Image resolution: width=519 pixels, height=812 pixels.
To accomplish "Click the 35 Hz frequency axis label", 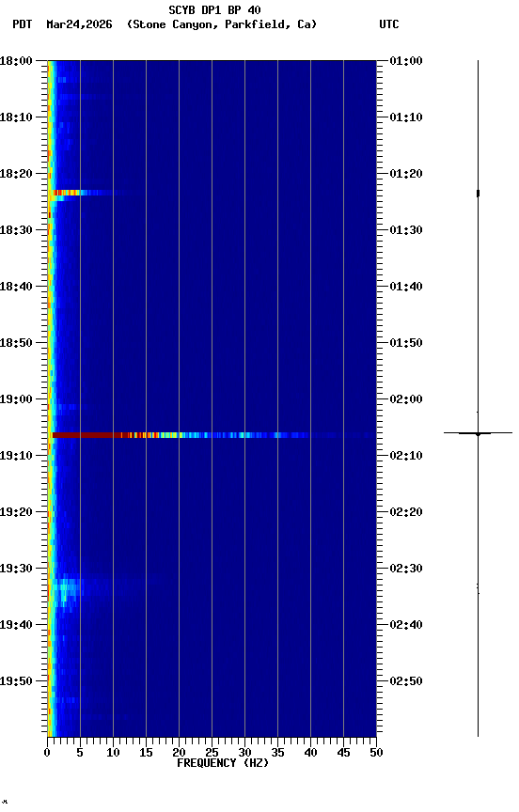I will pyautogui.click(x=277, y=753).
